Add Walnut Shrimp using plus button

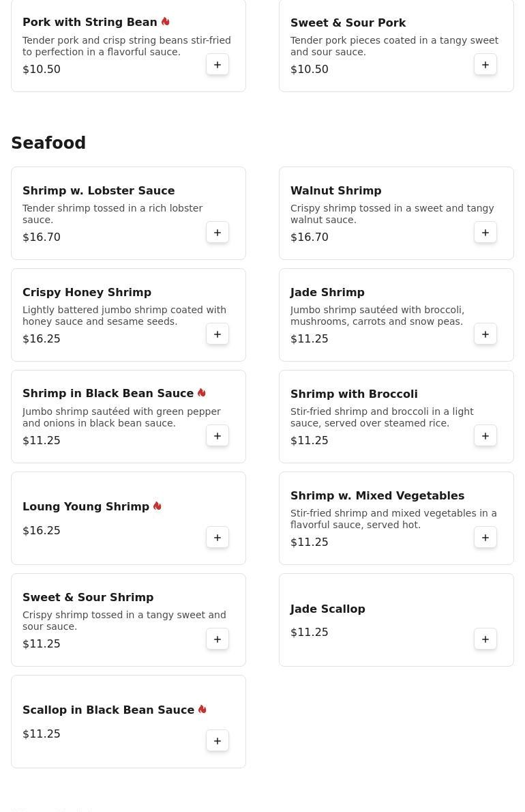pos(485,233)
